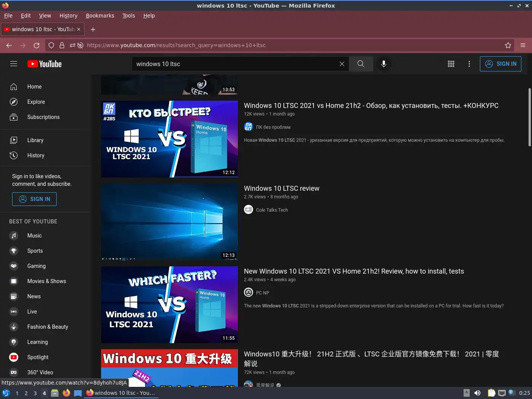Open the application launcher start menu

(6, 393)
